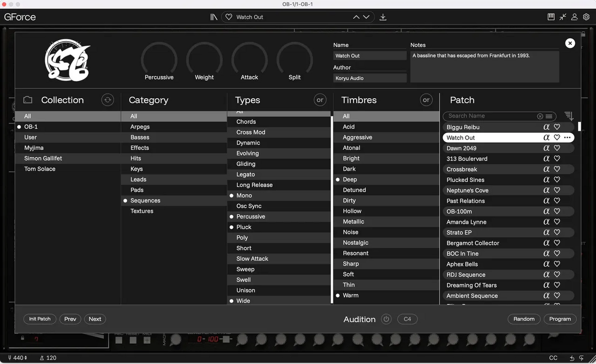
Task: Open the settings gear
Action: pyautogui.click(x=587, y=17)
